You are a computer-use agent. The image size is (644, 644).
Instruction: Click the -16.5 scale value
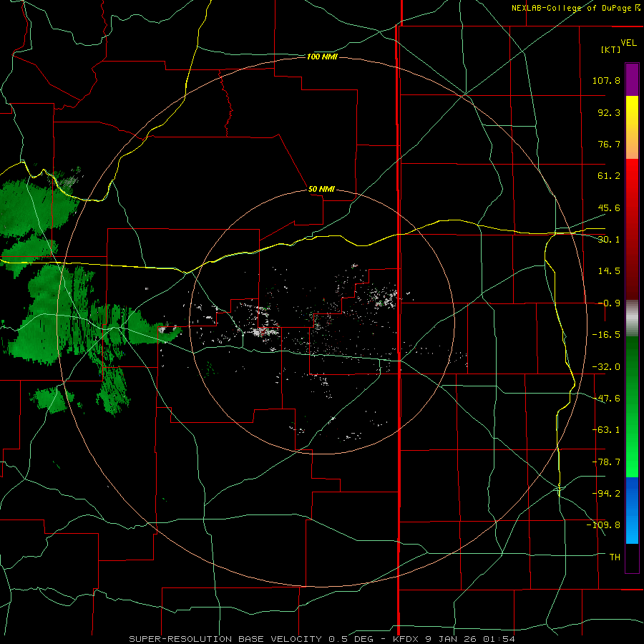606,335
